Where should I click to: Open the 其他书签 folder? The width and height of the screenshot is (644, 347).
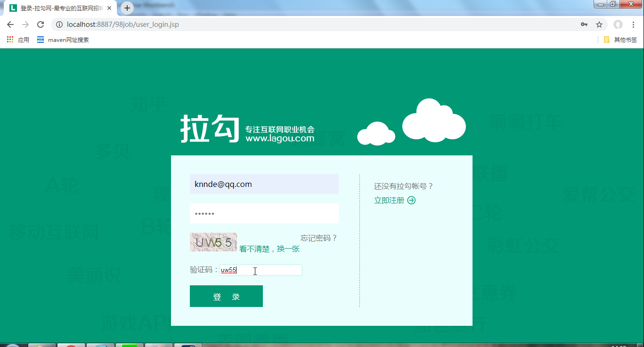tap(620, 40)
